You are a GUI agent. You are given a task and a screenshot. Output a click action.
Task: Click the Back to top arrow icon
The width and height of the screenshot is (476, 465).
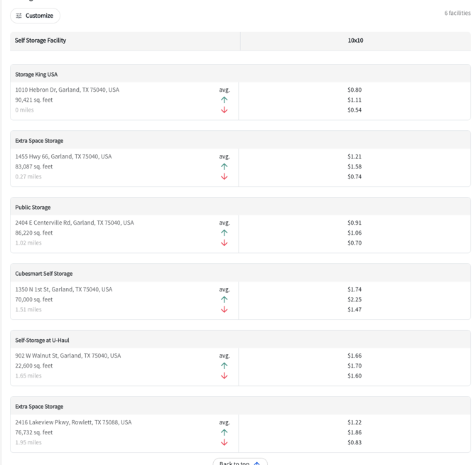(257, 463)
